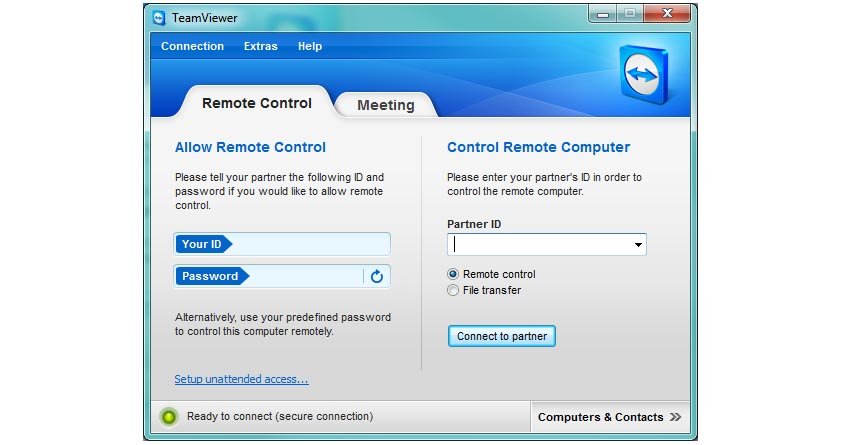Expand the Computers & Contacts panel

coord(609,417)
